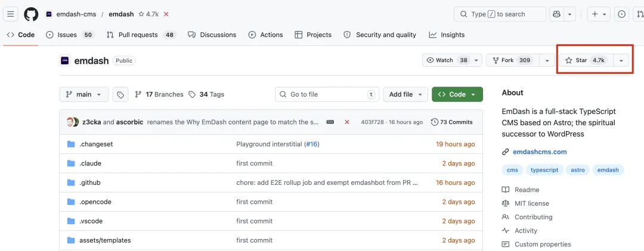Focus the Go to file search field
The height and width of the screenshot is (251, 644).
pos(327,94)
